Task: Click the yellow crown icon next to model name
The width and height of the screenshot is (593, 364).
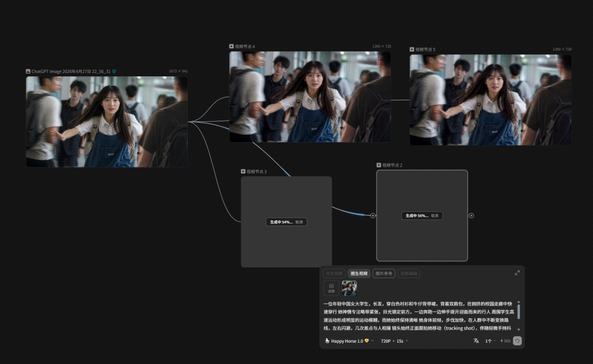Action: coord(366,341)
